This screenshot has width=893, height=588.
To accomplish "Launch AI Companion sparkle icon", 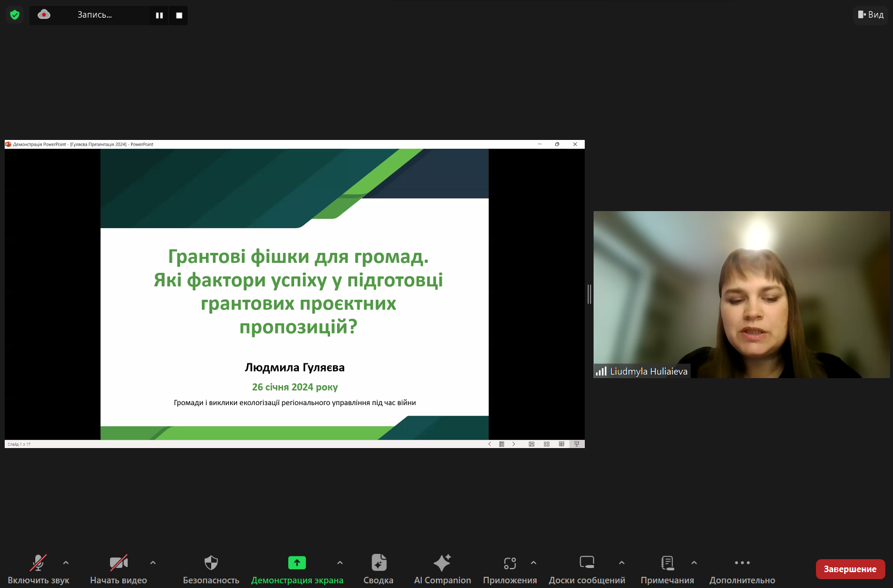I will pyautogui.click(x=442, y=563).
